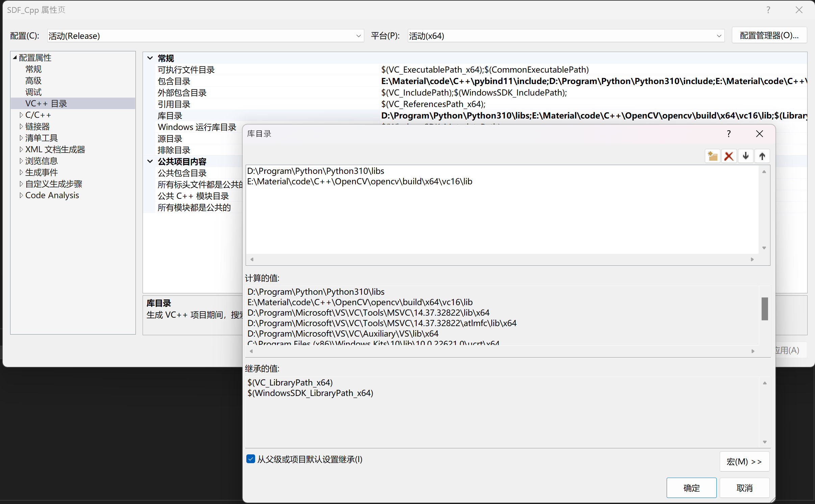This screenshot has height=504, width=815.
Task: Select 高级 in the property tree
Action: (33, 81)
